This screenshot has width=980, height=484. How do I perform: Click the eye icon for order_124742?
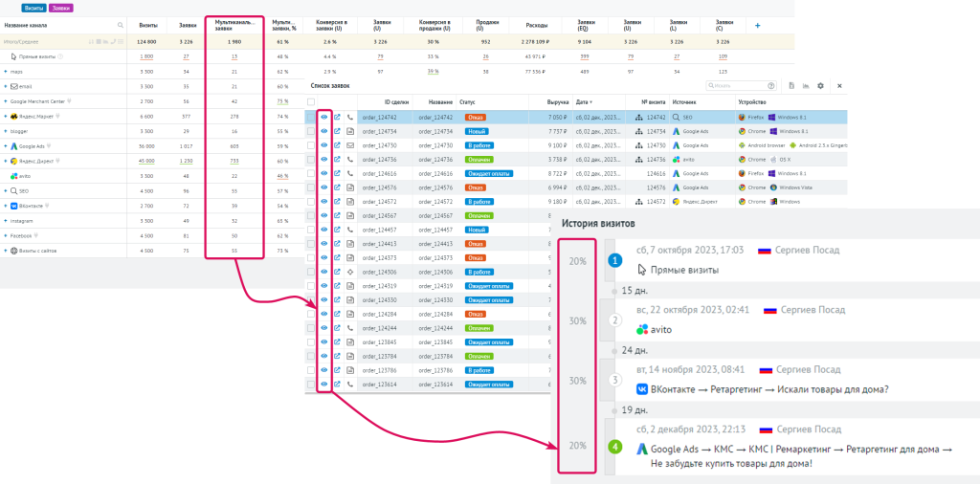point(324,117)
